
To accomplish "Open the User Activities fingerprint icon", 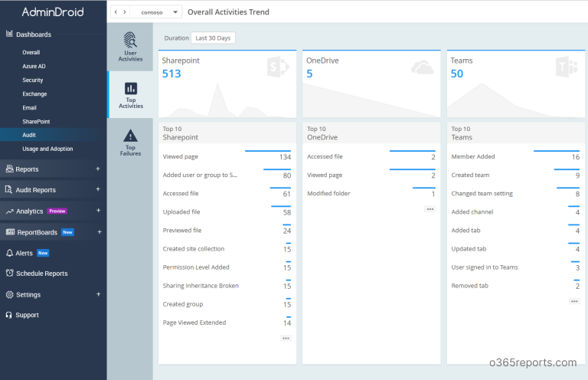I will click(x=130, y=40).
